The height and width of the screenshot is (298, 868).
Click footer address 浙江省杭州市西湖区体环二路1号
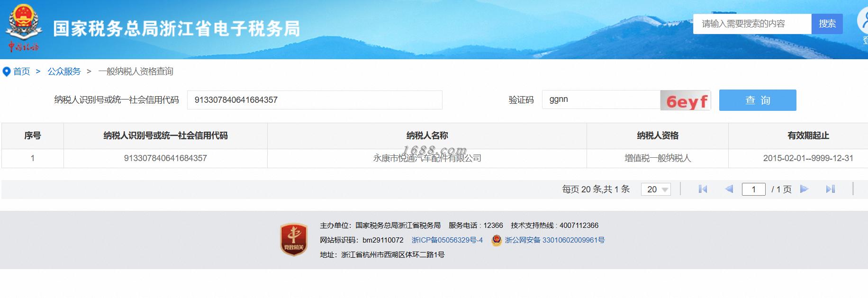point(393,255)
